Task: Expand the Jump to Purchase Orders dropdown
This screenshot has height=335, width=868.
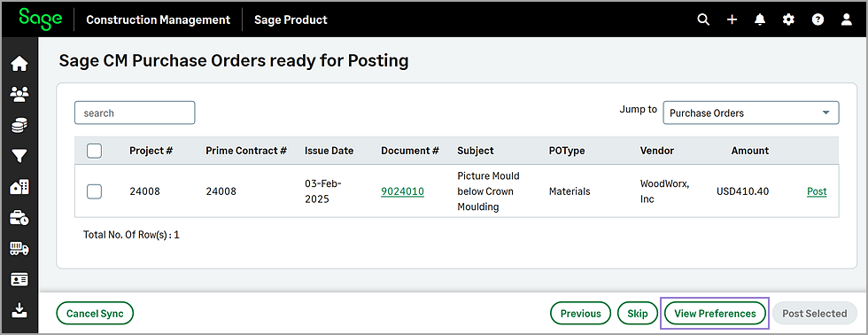Action: (751, 113)
